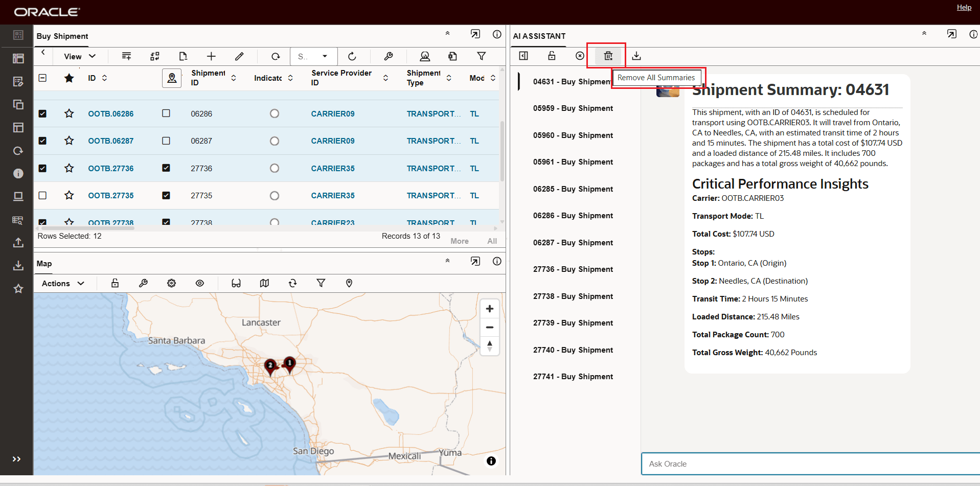980x486 pixels.
Task: Click the download icon in AI Assistant toolbar
Action: [636, 56]
